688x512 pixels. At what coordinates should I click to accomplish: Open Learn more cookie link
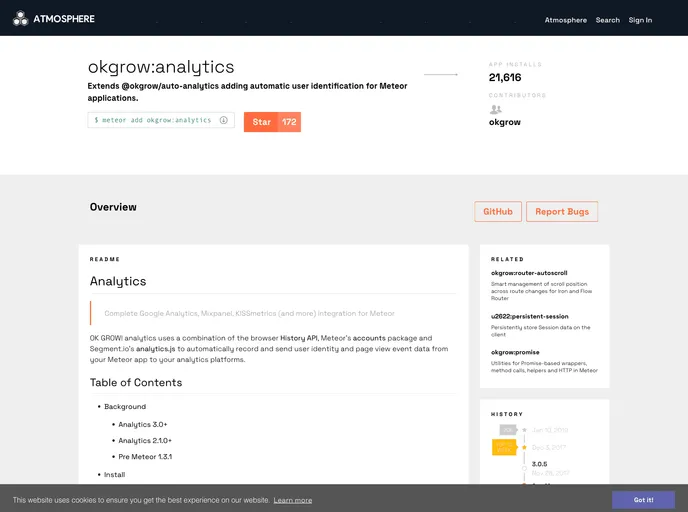293,500
